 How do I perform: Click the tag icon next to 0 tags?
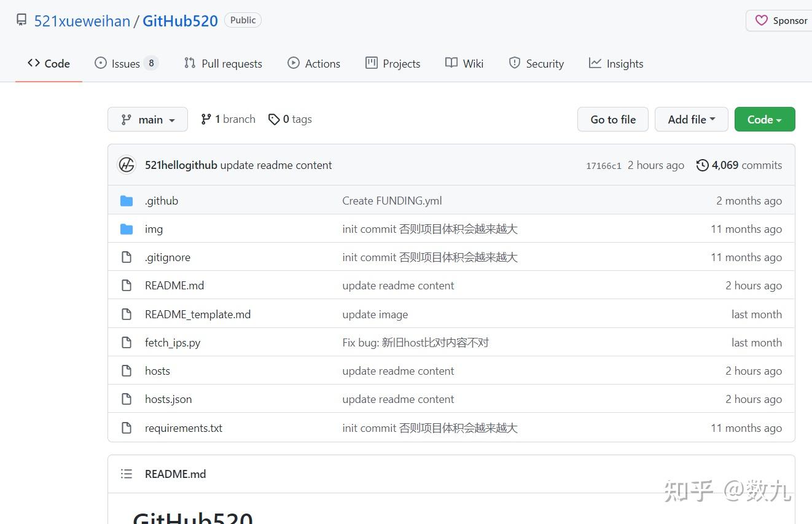click(275, 119)
